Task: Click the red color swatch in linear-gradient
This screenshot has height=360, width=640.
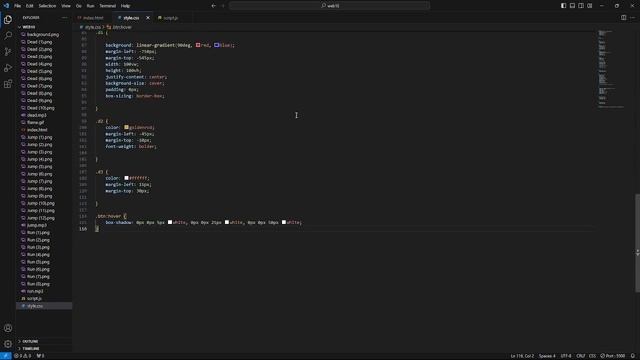Action: 198,45
